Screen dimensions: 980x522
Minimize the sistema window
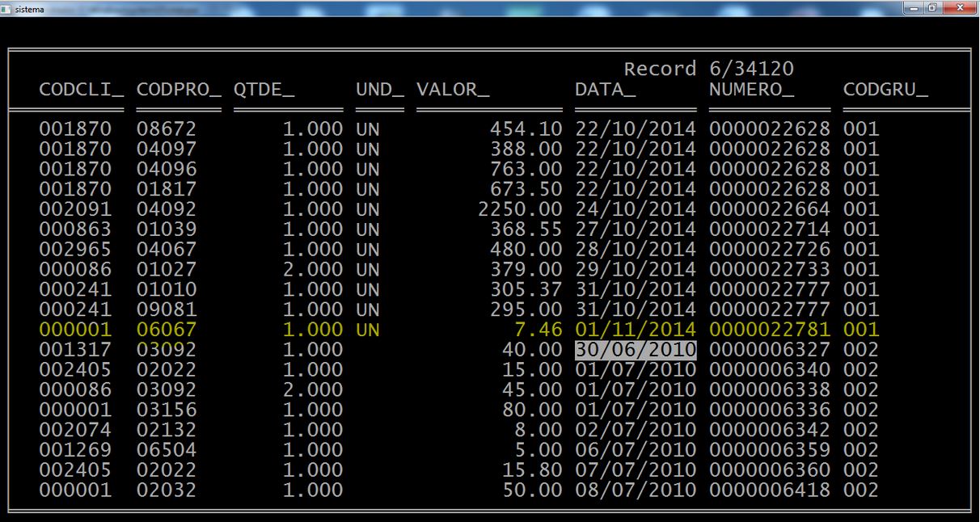coord(914,7)
